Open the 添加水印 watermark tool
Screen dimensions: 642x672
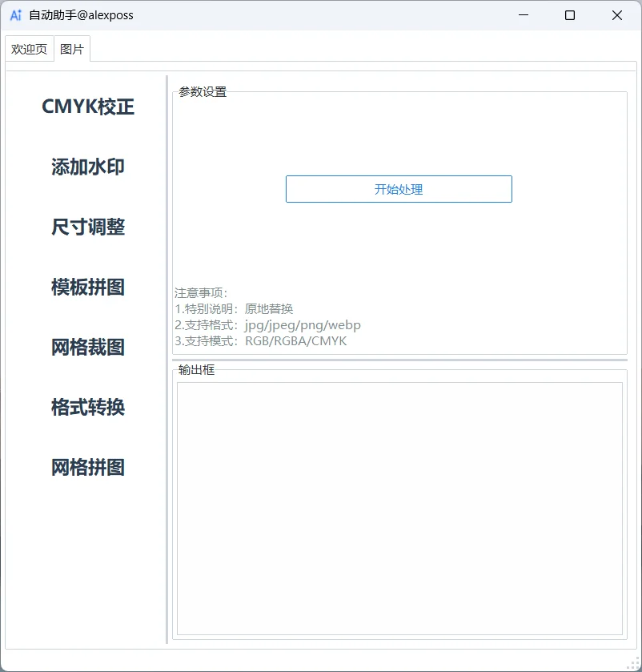point(87,167)
